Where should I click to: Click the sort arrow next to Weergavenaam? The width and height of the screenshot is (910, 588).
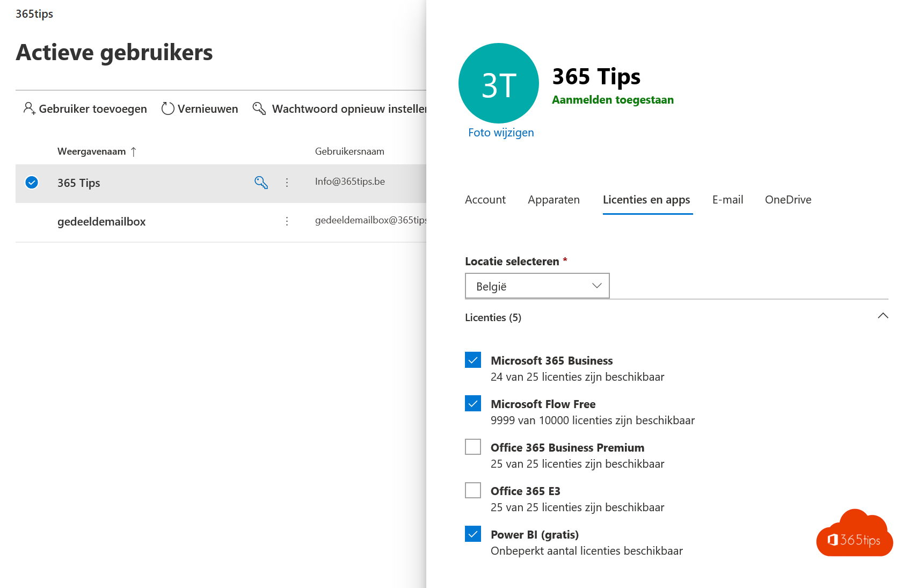tap(134, 152)
